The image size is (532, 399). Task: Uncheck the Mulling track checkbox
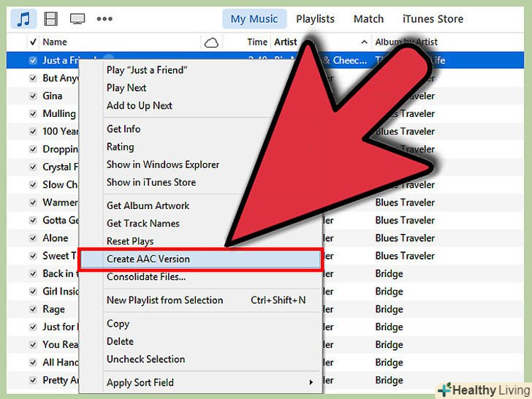[x=33, y=114]
